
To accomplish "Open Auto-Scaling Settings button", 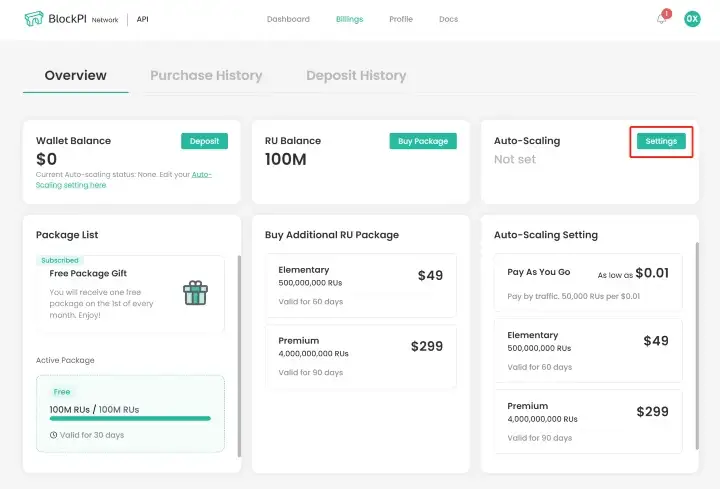I will 661,141.
